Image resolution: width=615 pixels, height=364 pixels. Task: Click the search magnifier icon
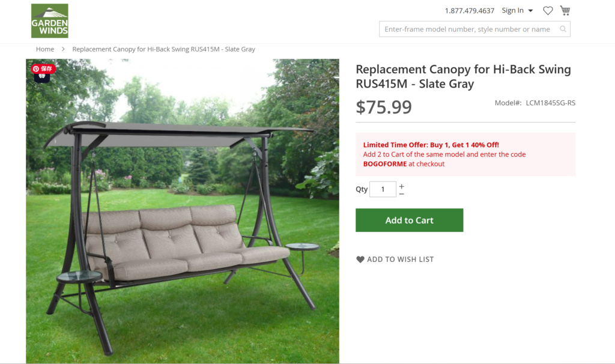(563, 29)
